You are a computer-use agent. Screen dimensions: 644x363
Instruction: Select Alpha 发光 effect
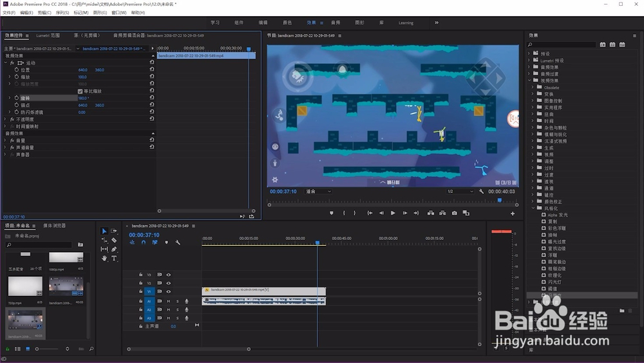click(x=558, y=215)
